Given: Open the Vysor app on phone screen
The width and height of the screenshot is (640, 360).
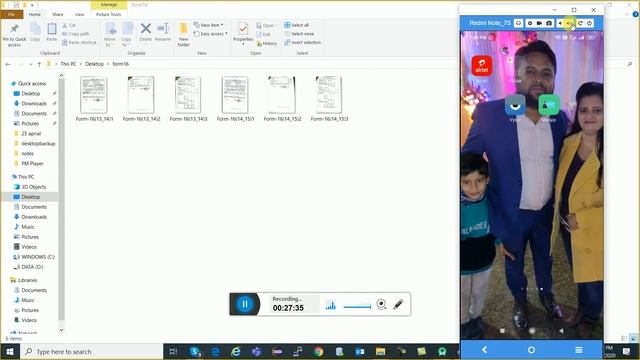Looking at the screenshot, I should pyautogui.click(x=515, y=106).
